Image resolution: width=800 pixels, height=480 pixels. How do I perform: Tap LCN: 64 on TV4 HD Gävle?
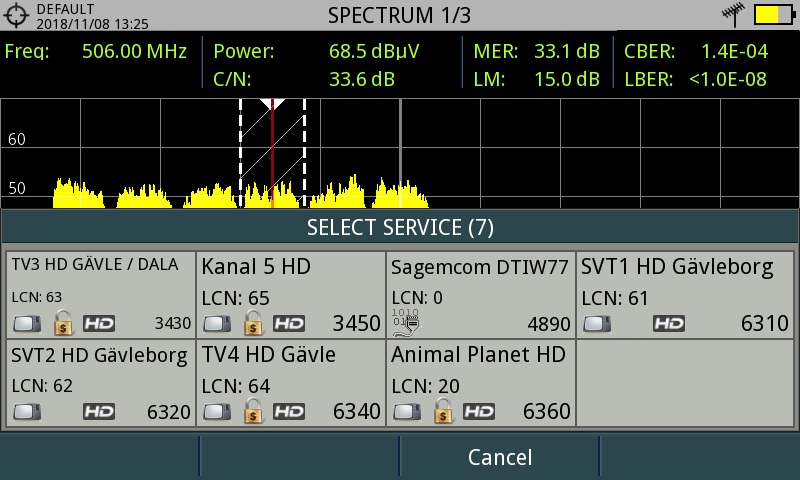236,387
